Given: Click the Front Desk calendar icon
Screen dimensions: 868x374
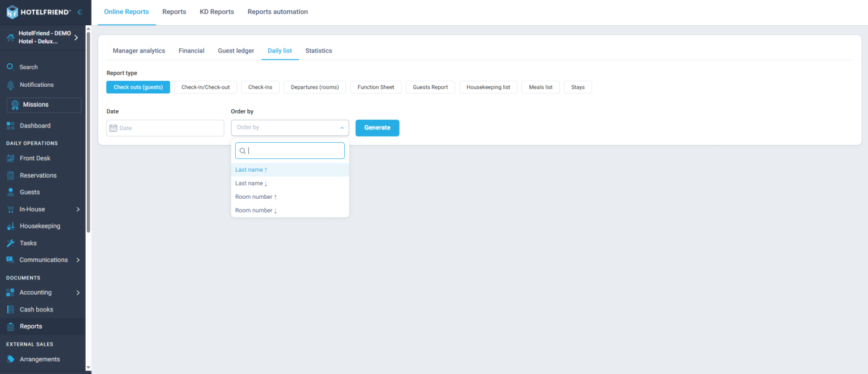Looking at the screenshot, I should coord(10,158).
